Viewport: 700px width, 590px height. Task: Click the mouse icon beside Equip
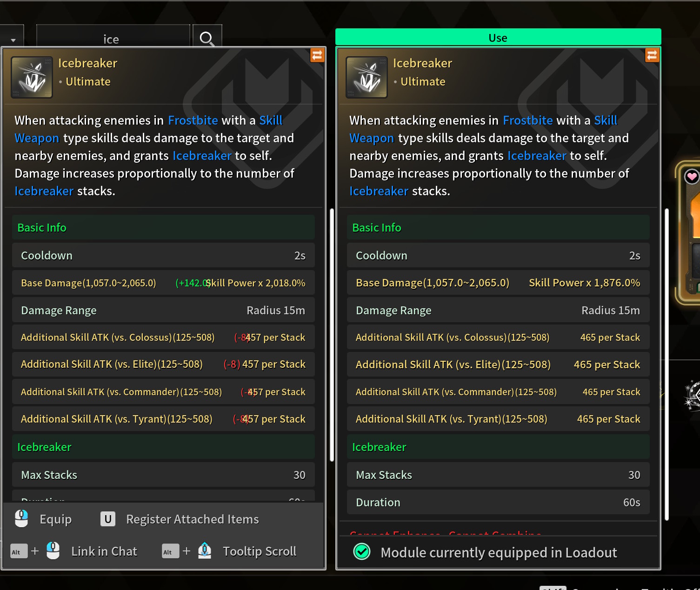[21, 519]
